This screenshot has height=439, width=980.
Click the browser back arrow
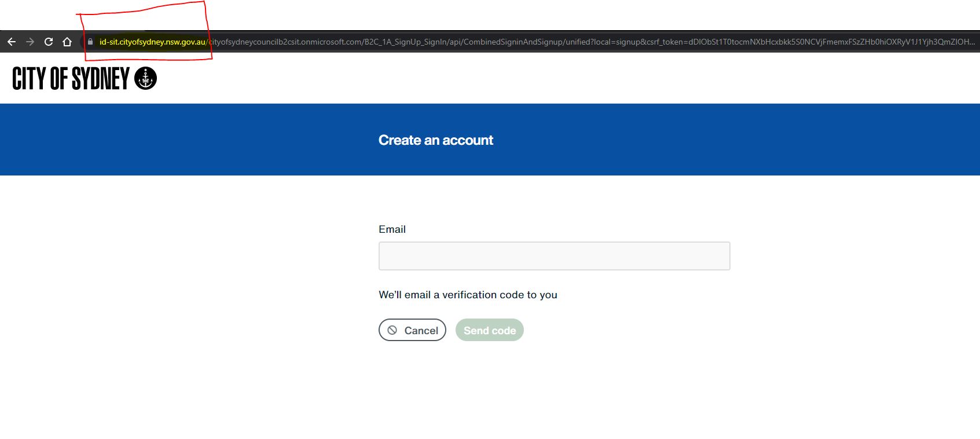point(12,42)
